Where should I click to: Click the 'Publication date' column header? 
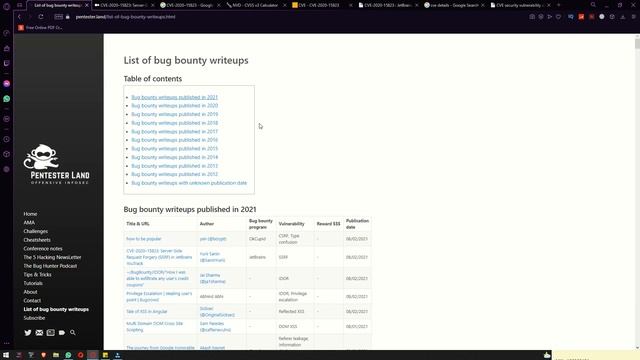point(357,224)
